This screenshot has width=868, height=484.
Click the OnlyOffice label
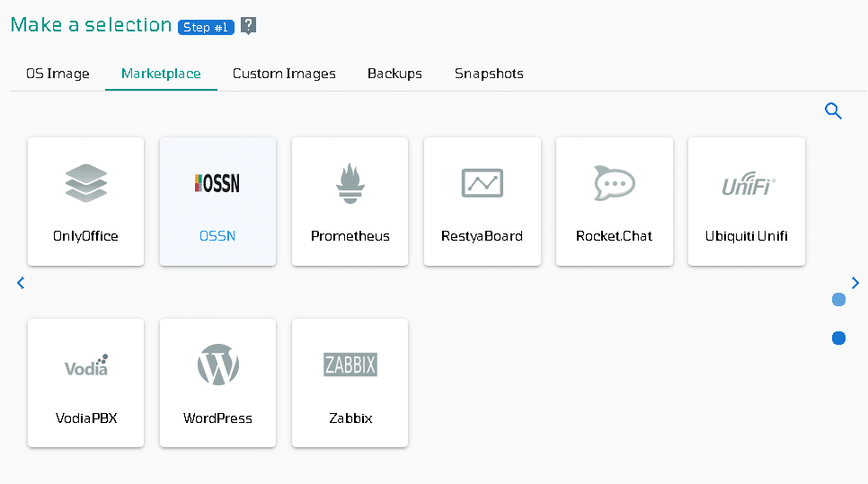85,236
